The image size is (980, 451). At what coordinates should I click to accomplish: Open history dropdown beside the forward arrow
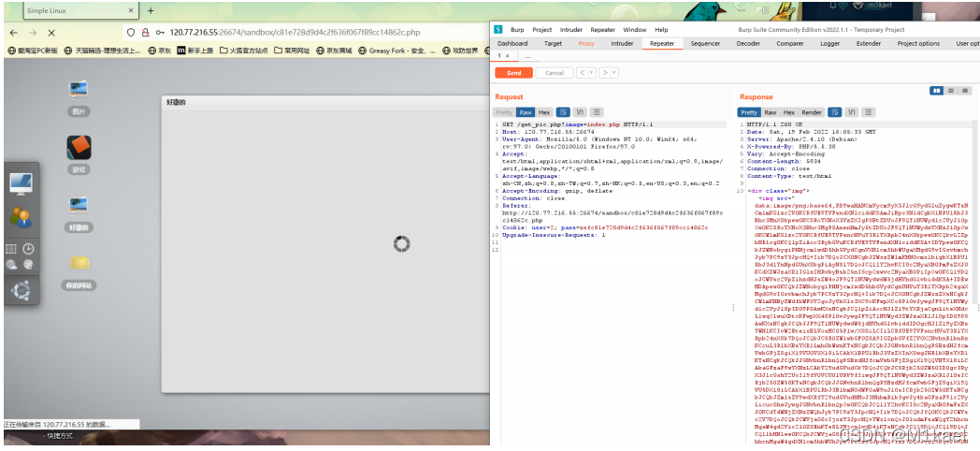(x=615, y=73)
